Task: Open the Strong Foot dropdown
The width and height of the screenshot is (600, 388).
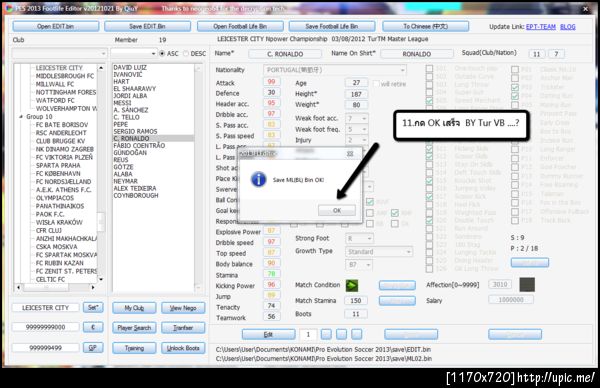Action: click(x=359, y=239)
